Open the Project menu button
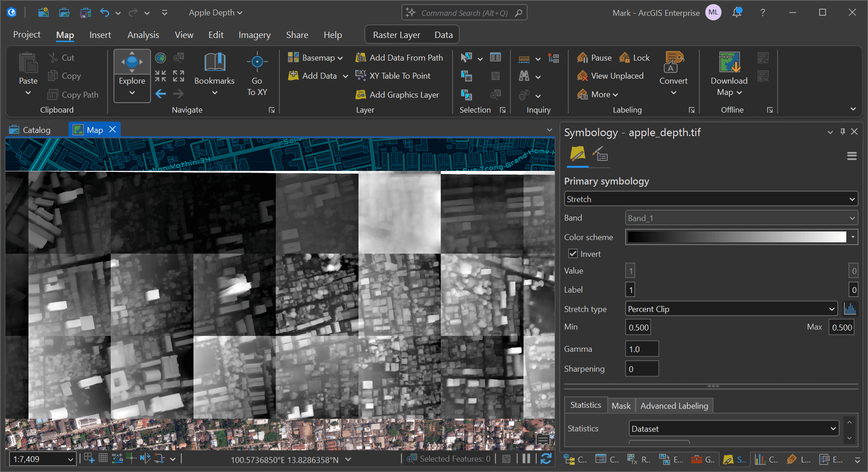 [27, 35]
